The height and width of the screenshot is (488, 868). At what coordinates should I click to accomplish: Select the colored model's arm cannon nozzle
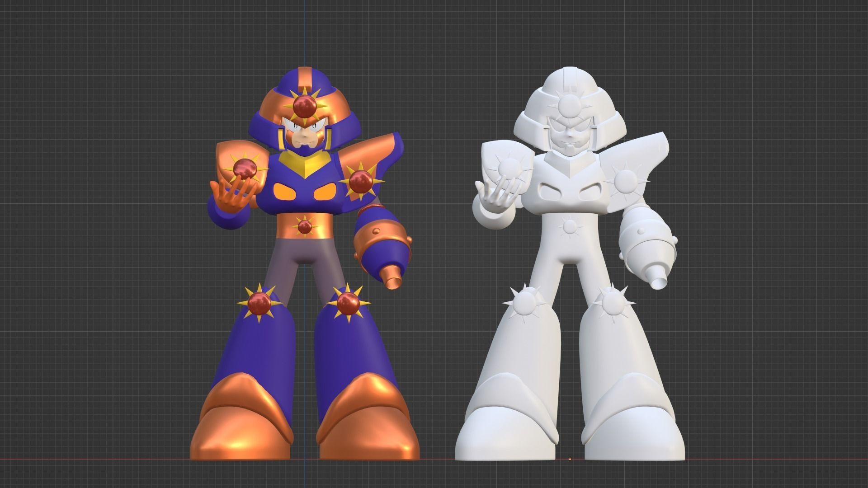tap(392, 277)
